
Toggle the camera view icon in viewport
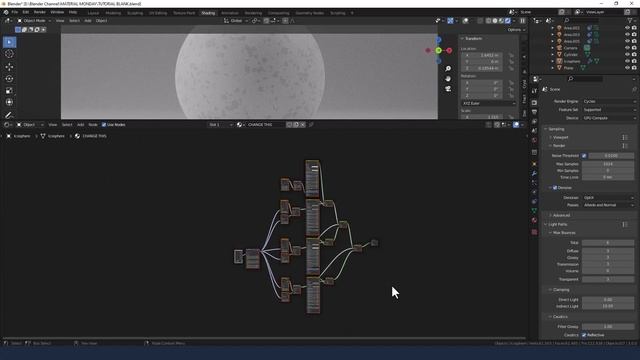(448, 89)
